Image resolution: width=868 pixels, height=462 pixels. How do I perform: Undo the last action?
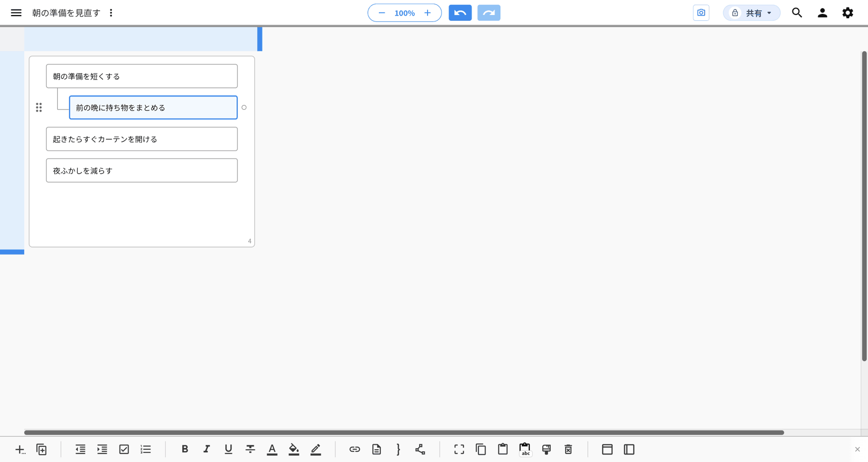[x=460, y=13]
